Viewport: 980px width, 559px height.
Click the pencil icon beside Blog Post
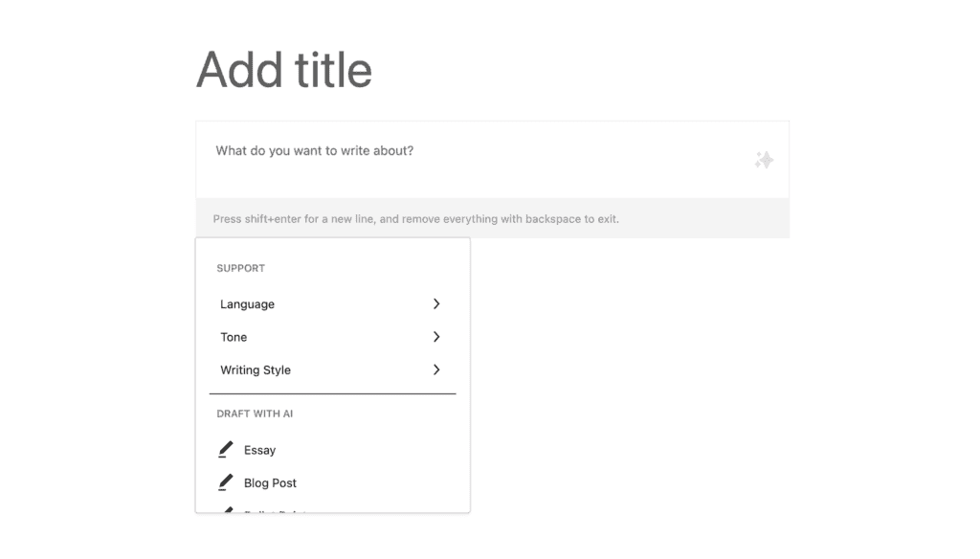pos(226,482)
